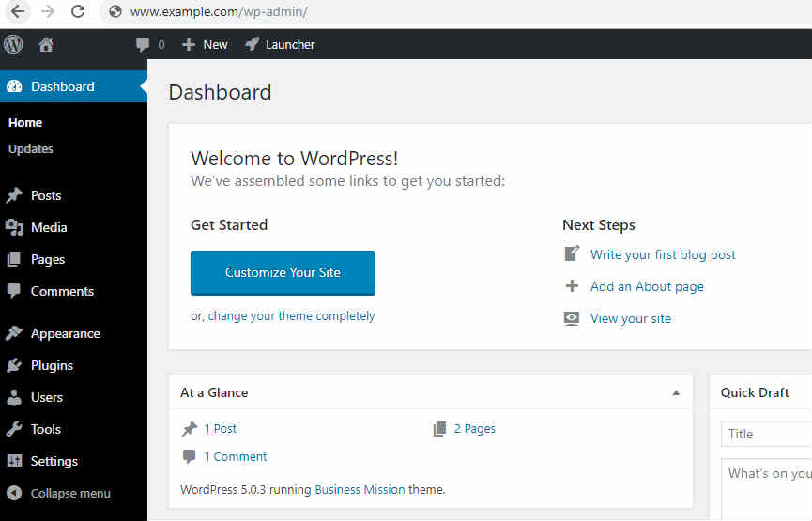Click the pin icon beside 1 Post
The height and width of the screenshot is (521, 812).
click(190, 429)
